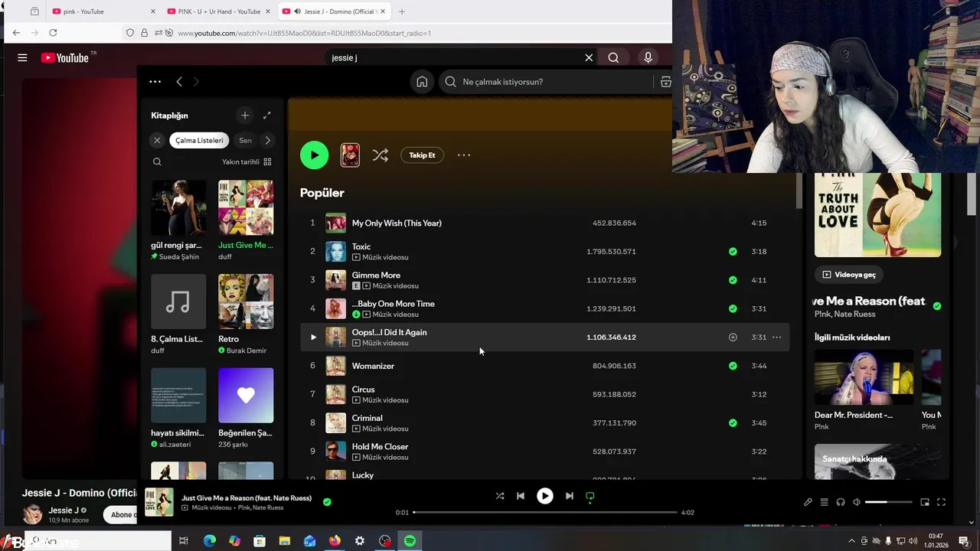
Task: Skip to previous track
Action: (521, 496)
